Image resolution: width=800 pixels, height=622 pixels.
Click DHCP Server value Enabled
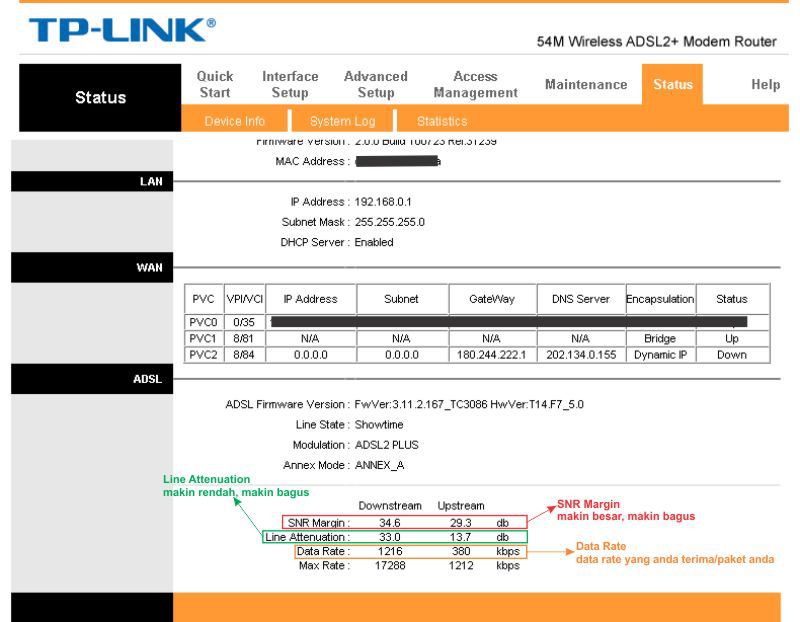(x=373, y=242)
